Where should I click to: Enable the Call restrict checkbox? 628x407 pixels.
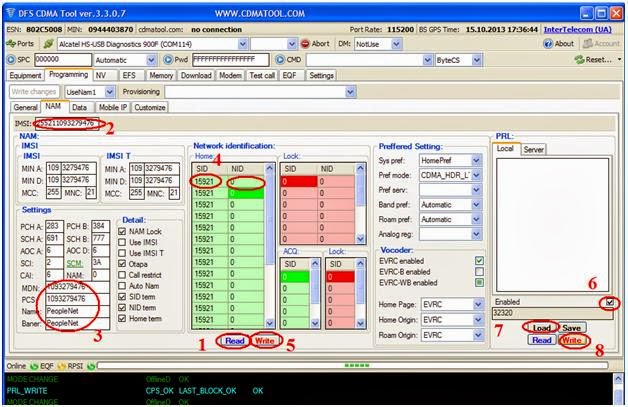(122, 275)
